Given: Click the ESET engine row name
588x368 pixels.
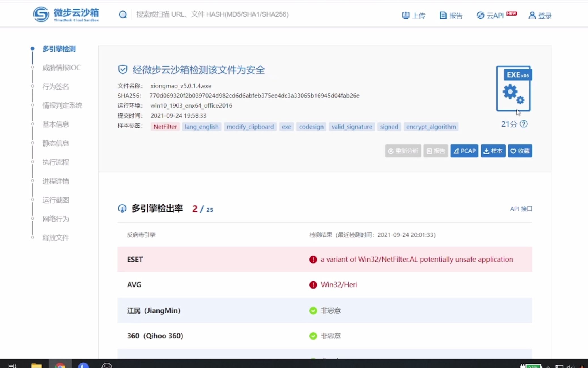Looking at the screenshot, I should (x=135, y=259).
